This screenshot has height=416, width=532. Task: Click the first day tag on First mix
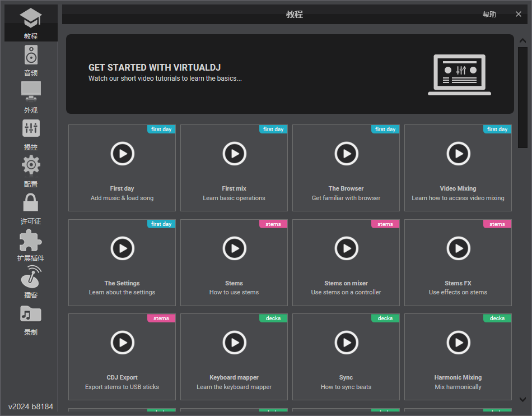273,129
